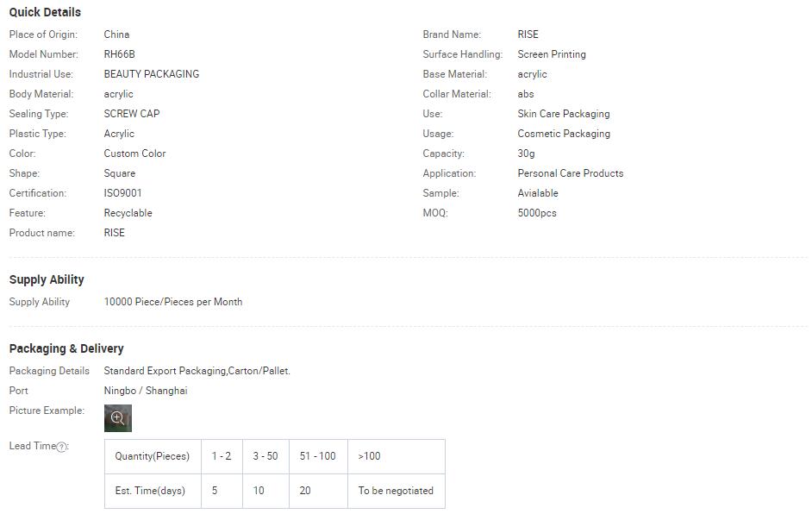Click the Standard Export Packaging details text
Screen dimensions: 812x514
197,371
